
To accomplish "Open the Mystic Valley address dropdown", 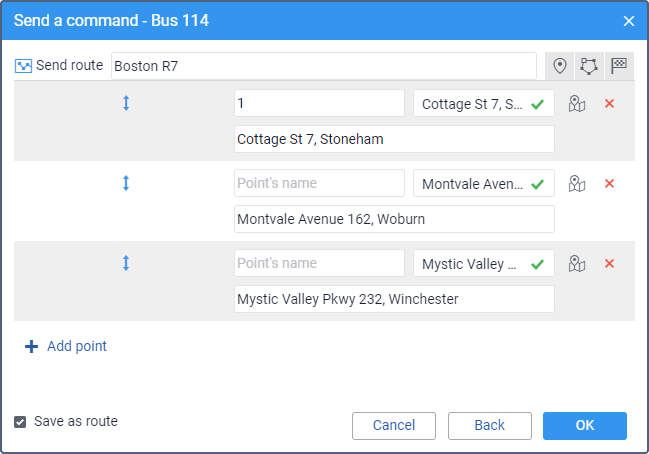I will click(484, 263).
